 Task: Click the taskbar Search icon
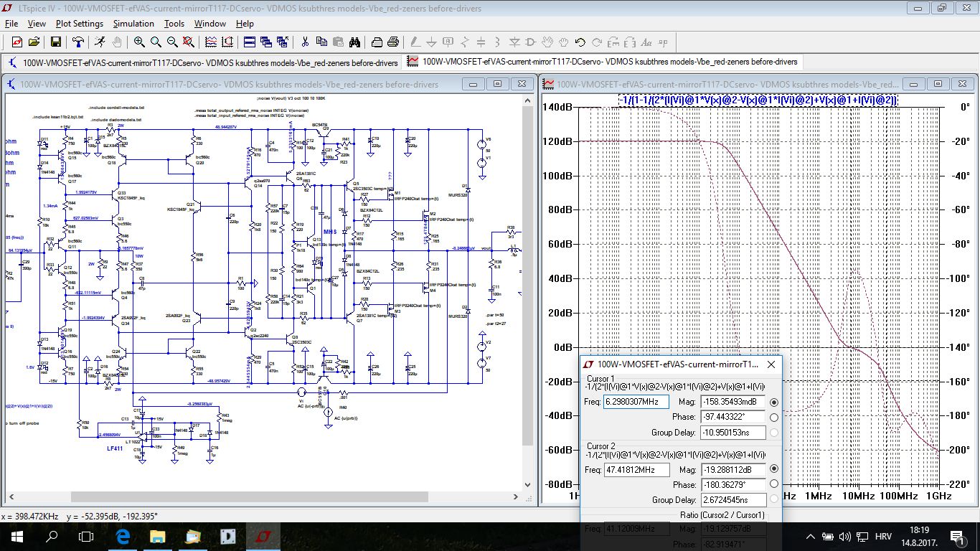(x=52, y=536)
